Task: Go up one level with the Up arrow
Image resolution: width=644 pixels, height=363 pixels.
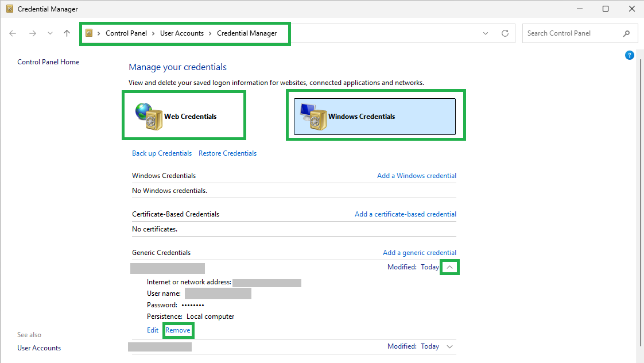Action: click(x=67, y=33)
